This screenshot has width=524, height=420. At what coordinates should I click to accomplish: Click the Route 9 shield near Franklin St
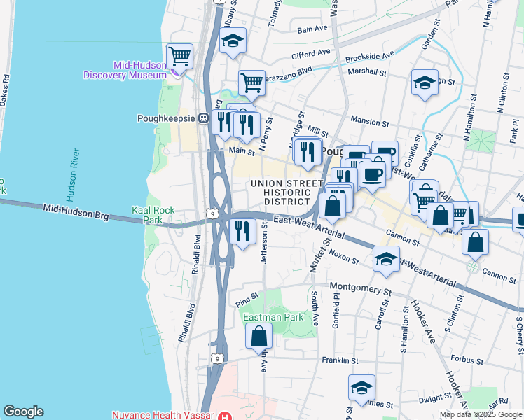click(x=217, y=358)
